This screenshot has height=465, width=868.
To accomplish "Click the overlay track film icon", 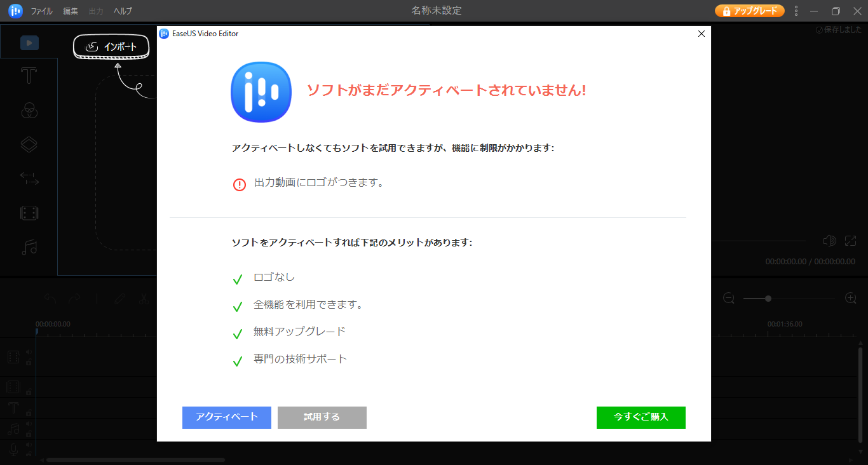I will (x=13, y=387).
